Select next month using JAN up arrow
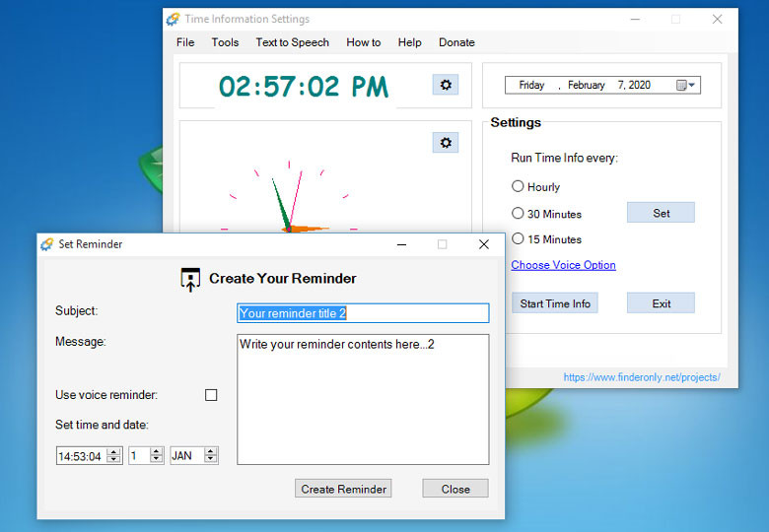The width and height of the screenshot is (769, 532). tap(211, 451)
